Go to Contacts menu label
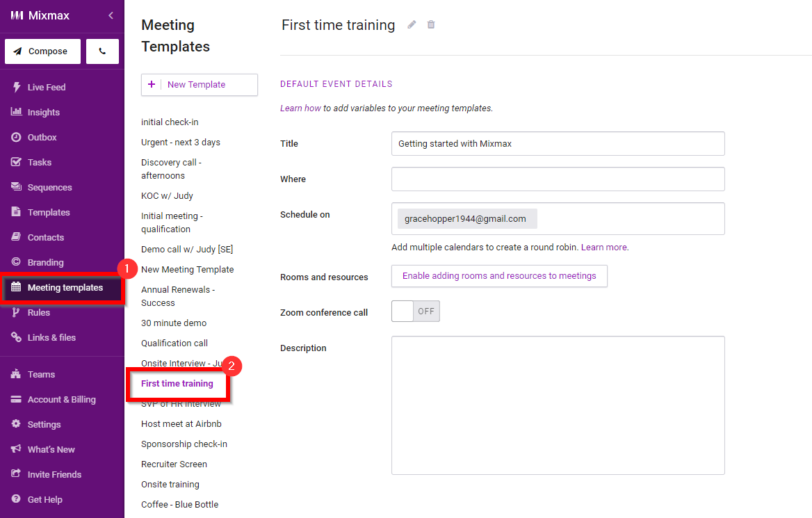The height and width of the screenshot is (518, 812). coord(46,237)
